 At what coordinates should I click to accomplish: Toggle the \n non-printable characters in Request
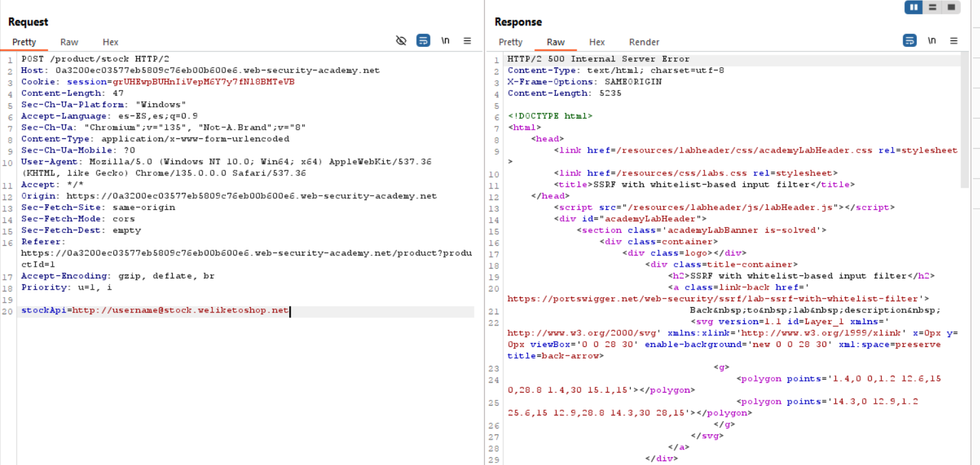(x=446, y=40)
